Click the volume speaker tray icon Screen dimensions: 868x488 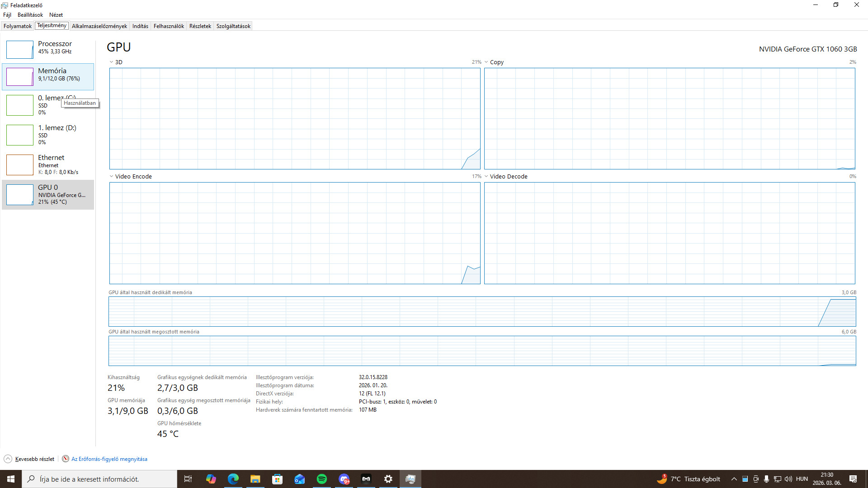coord(788,479)
